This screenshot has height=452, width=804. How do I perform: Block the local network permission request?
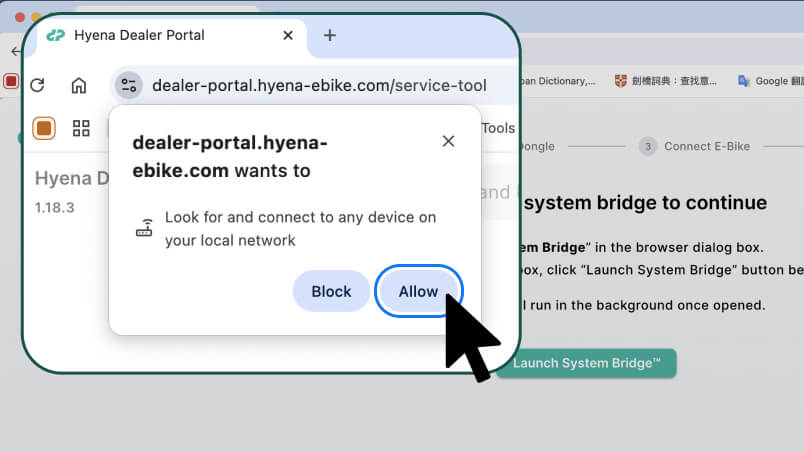click(331, 291)
